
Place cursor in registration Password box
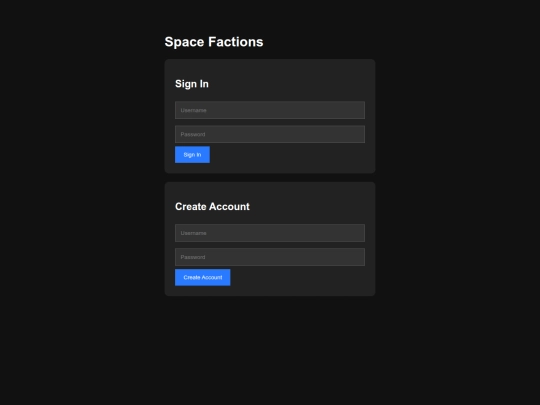(x=270, y=257)
